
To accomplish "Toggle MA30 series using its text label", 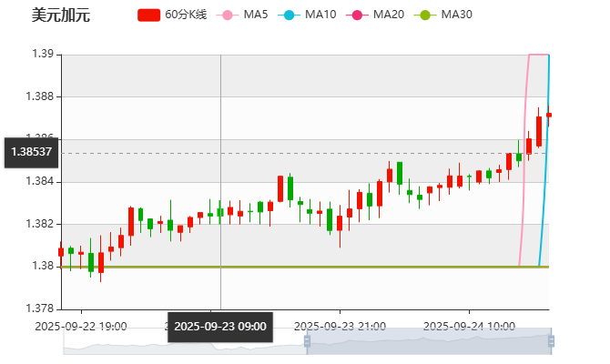I will tap(456, 15).
